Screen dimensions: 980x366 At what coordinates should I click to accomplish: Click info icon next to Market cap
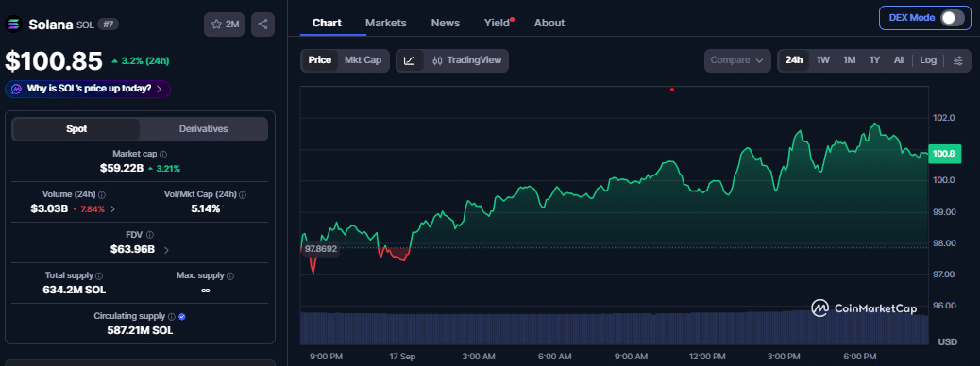pos(163,154)
